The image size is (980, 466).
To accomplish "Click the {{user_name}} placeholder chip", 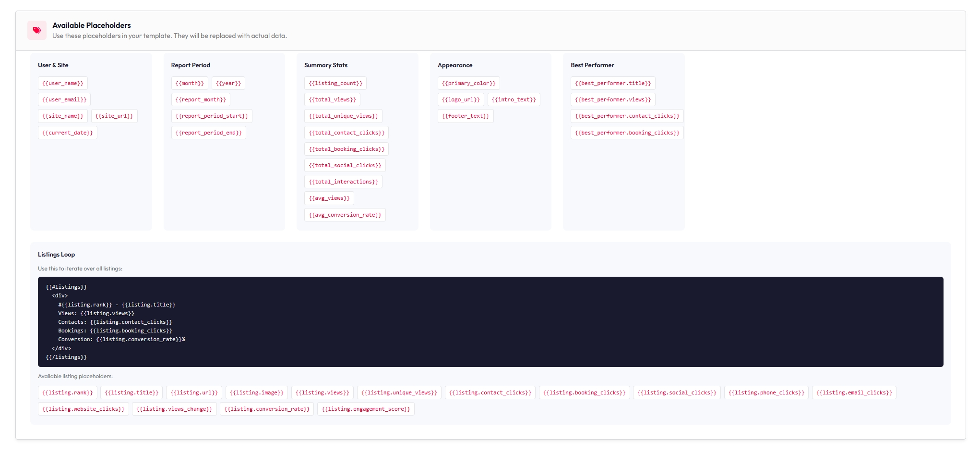I will pos(63,83).
